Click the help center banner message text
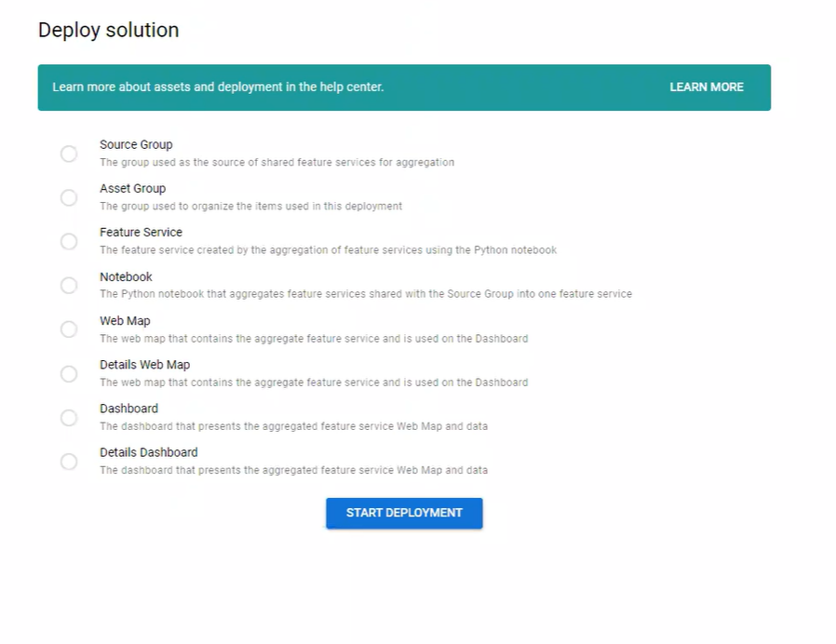The image size is (836, 644). click(x=218, y=87)
